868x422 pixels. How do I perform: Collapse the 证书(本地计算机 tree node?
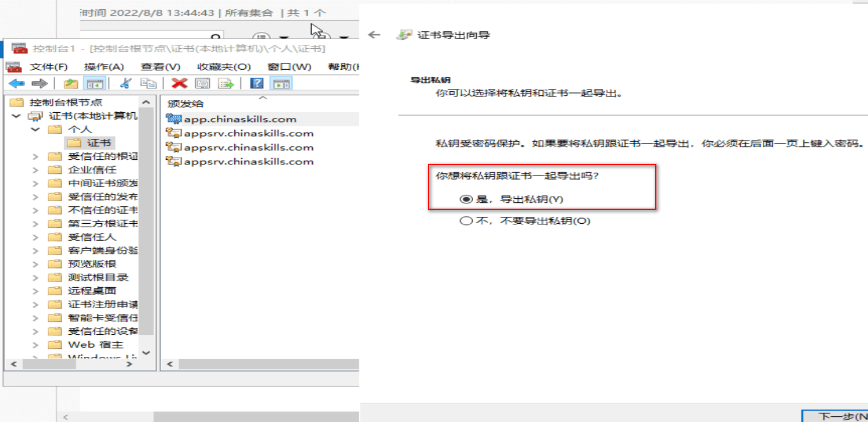tap(16, 116)
